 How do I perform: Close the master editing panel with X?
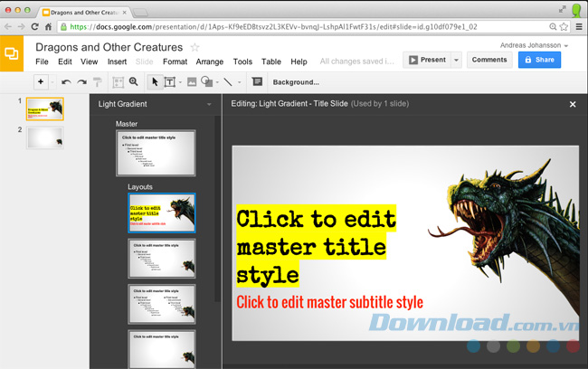click(573, 104)
